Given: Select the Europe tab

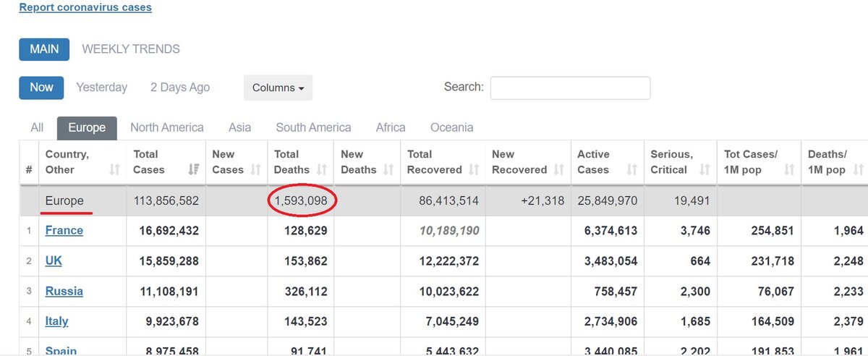Looking at the screenshot, I should tap(87, 127).
